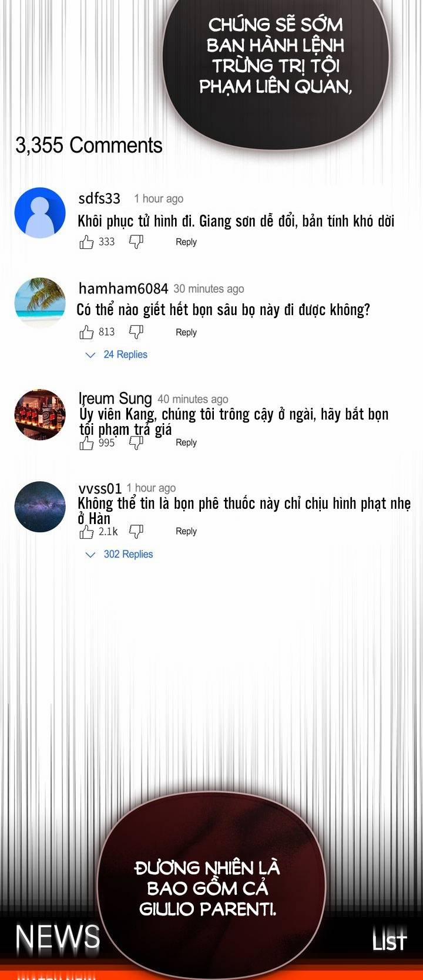The width and height of the screenshot is (423, 980).
Task: Open the NEWS tab at the bottom
Action: (x=58, y=937)
